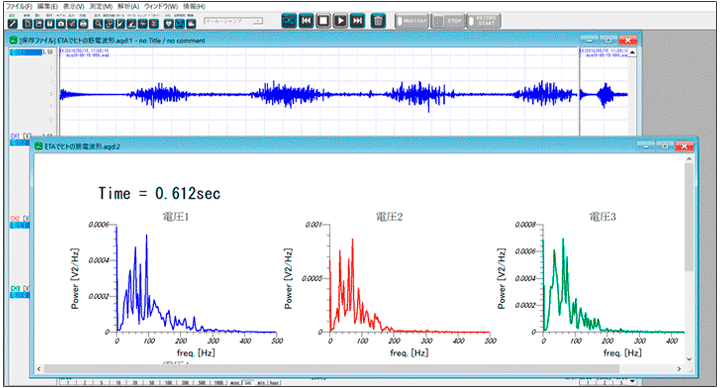Select the min time unit button
The image size is (720, 388).
tap(261, 383)
